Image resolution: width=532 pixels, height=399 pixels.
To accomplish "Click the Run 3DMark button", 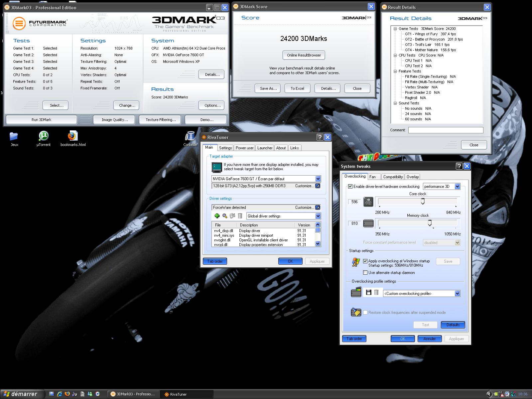I will 41,120.
